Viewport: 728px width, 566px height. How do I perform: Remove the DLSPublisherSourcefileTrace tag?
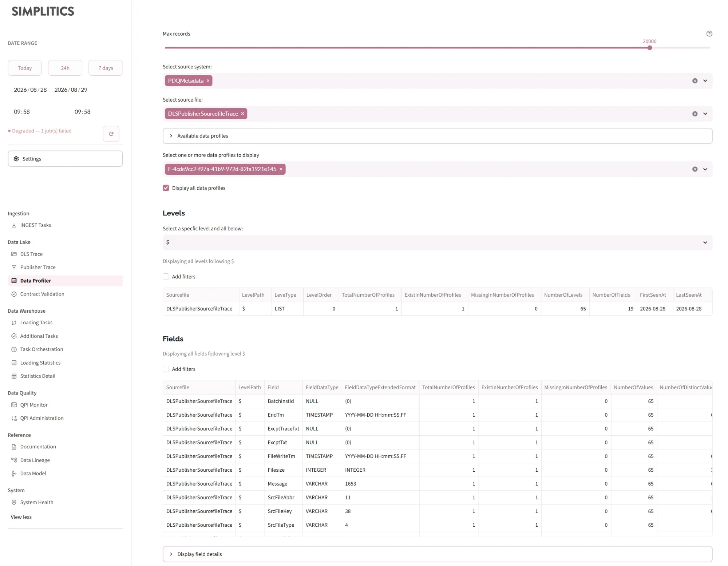point(243,114)
